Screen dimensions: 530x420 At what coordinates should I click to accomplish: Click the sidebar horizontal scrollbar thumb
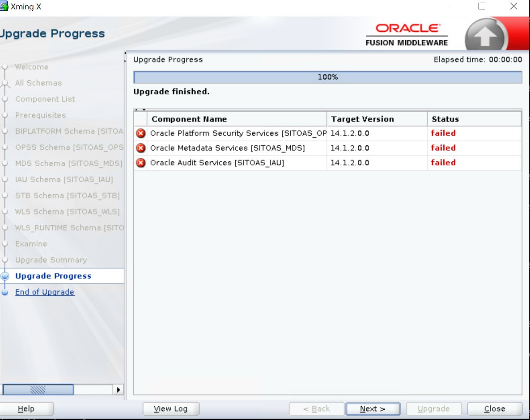click(38, 390)
